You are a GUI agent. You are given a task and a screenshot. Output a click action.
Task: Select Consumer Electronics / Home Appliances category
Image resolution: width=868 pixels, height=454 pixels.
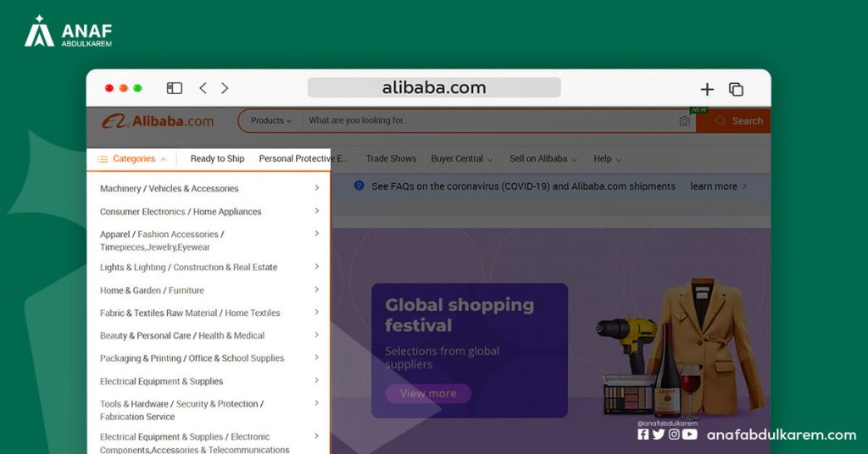tap(181, 212)
